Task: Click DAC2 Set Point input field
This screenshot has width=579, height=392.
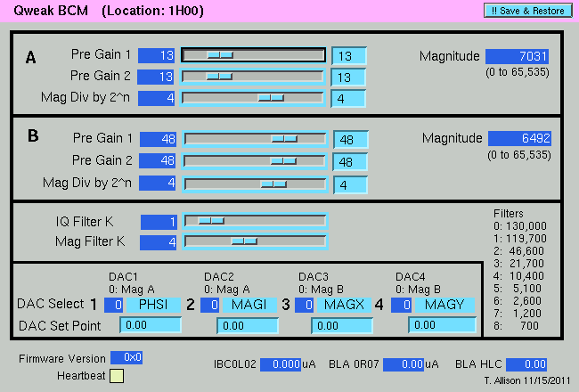Action: coord(248,326)
